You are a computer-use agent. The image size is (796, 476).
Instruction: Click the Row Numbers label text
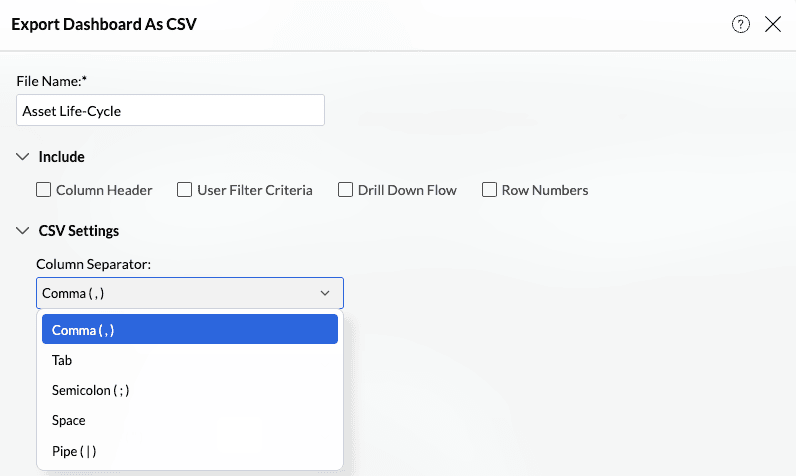point(545,190)
